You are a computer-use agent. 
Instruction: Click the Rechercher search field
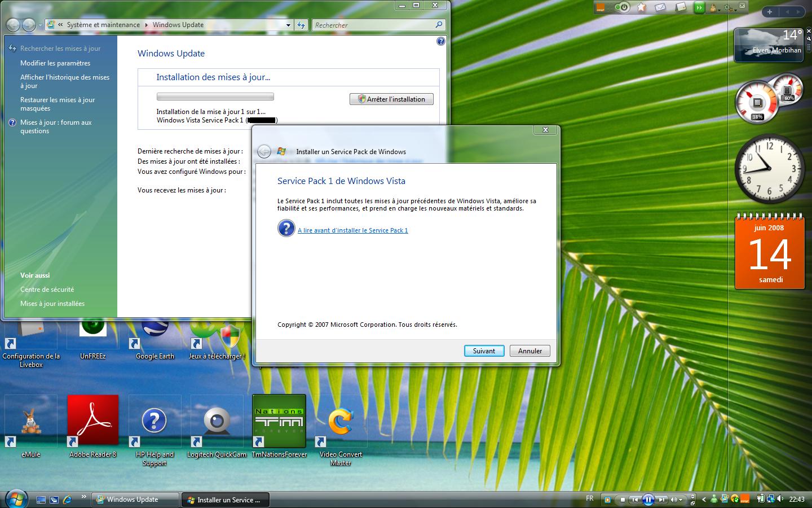pyautogui.click(x=373, y=25)
